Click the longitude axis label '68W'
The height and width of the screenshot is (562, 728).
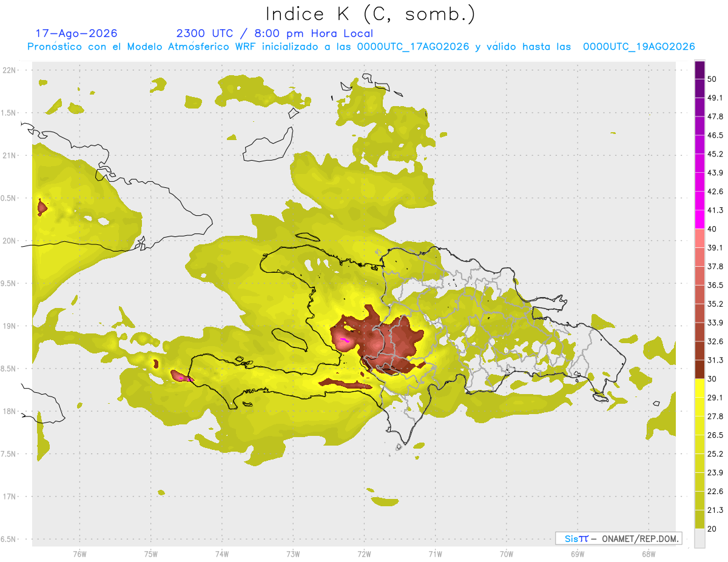click(649, 554)
